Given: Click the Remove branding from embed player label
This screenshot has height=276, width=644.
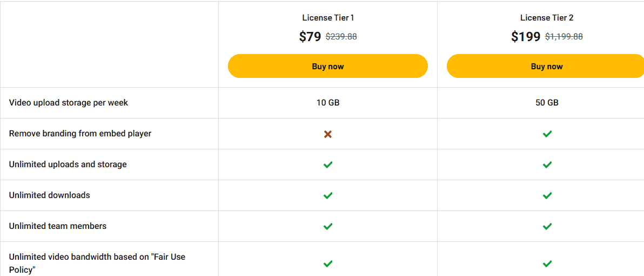Looking at the screenshot, I should (80, 134).
